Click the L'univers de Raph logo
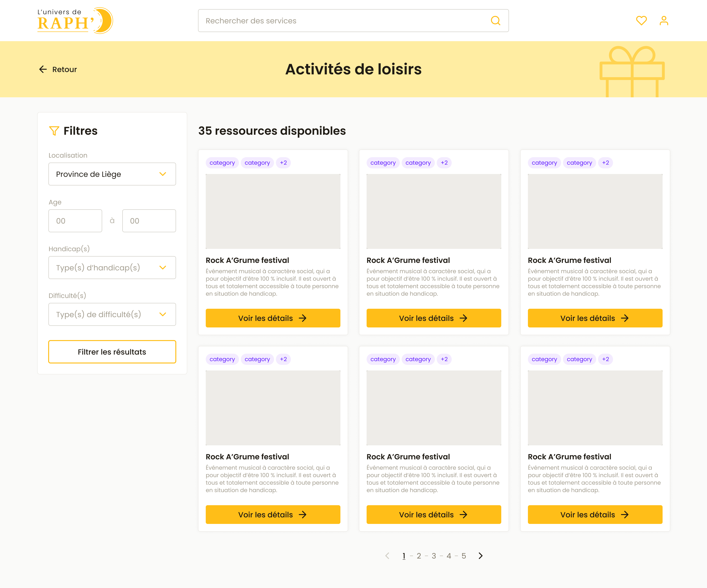This screenshot has width=707, height=588. tap(75, 21)
